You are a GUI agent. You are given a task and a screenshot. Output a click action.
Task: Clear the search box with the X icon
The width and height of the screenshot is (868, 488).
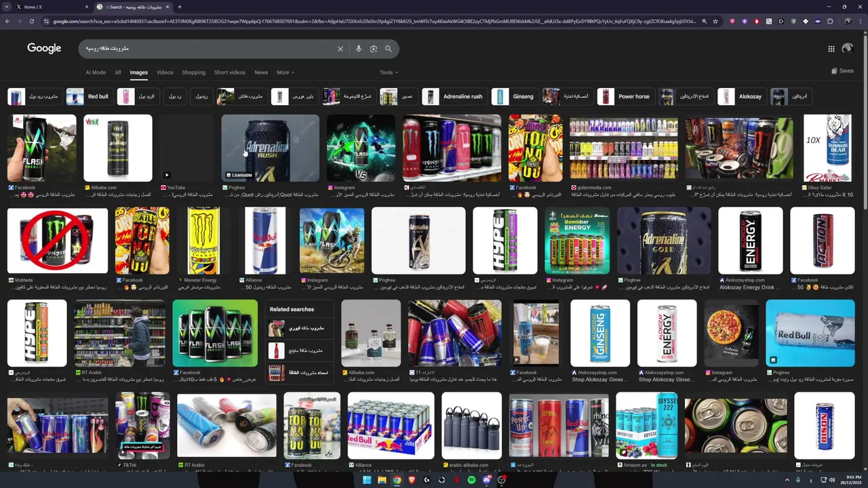(x=340, y=49)
